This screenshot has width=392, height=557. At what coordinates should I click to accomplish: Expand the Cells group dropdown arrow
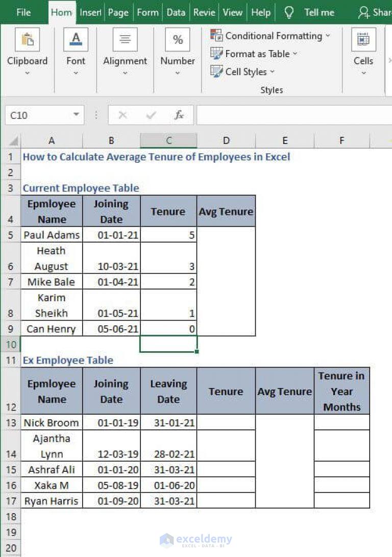click(x=363, y=73)
